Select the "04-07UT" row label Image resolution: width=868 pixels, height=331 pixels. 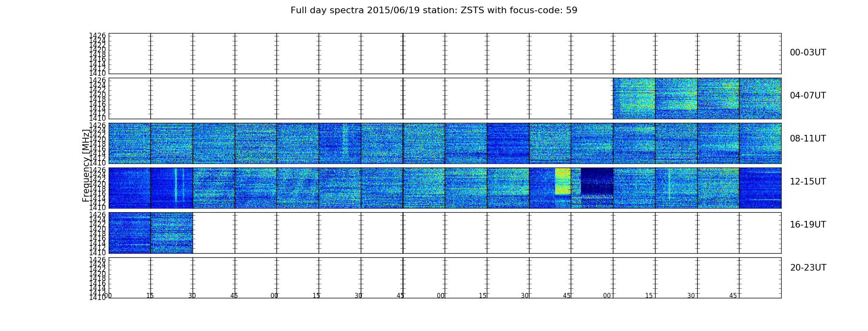pyautogui.click(x=808, y=96)
